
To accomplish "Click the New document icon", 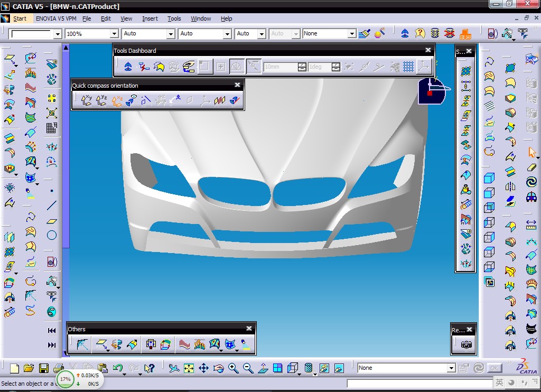I will pyautogui.click(x=14, y=368).
